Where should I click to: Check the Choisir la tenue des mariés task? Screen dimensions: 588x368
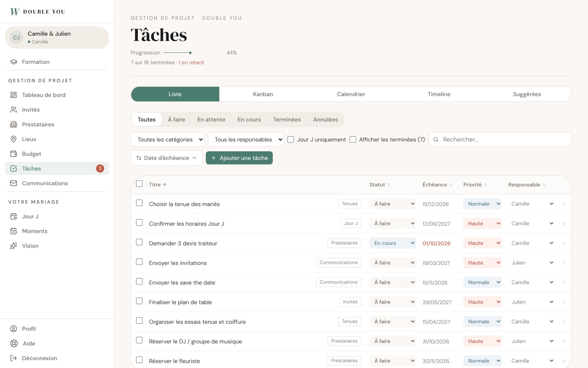click(x=139, y=203)
